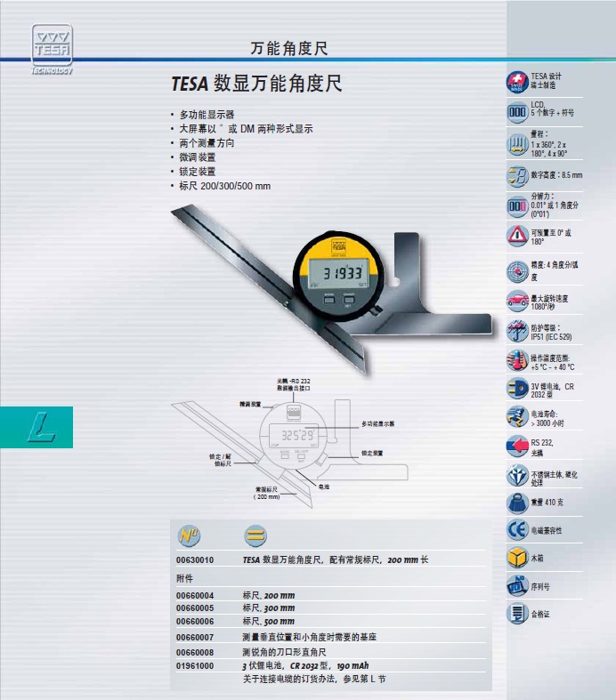This screenshot has height=700, width=616.
Task: Click the digital protractor product photo
Action: [x=332, y=289]
